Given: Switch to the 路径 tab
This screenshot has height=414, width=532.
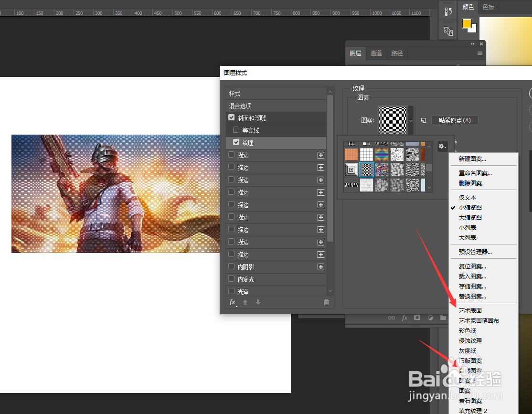Looking at the screenshot, I should click(397, 53).
